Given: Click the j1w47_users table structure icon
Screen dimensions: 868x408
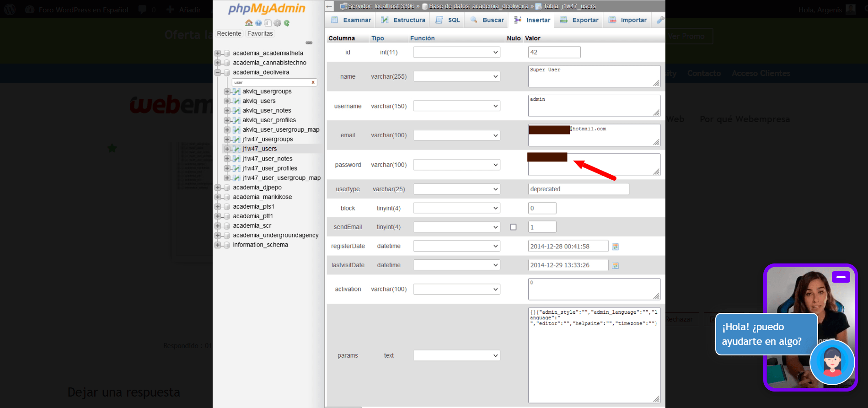Looking at the screenshot, I should point(236,149).
